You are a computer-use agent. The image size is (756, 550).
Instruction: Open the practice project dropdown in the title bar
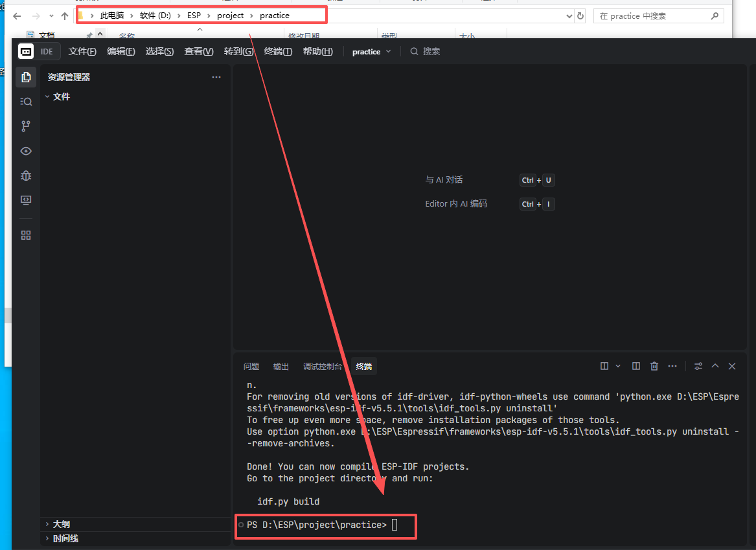click(371, 52)
